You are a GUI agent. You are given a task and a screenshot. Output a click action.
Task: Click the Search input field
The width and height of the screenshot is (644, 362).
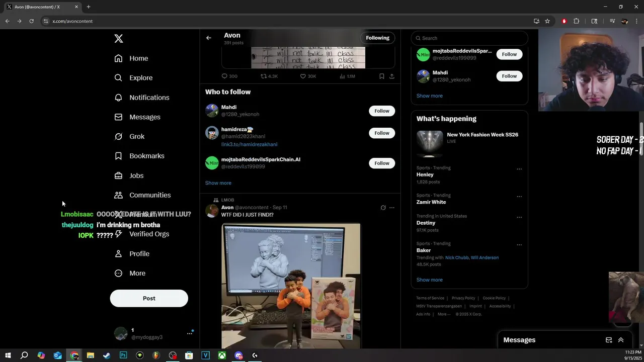469,38
